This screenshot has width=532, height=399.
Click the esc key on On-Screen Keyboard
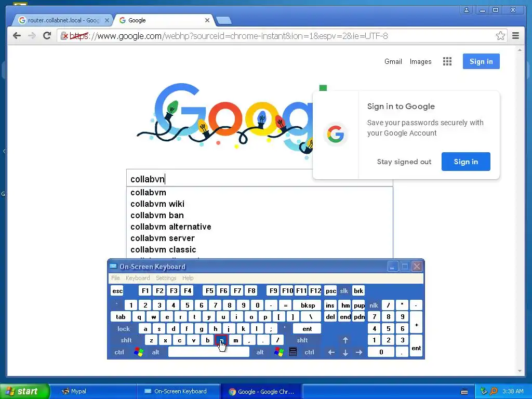pos(117,291)
